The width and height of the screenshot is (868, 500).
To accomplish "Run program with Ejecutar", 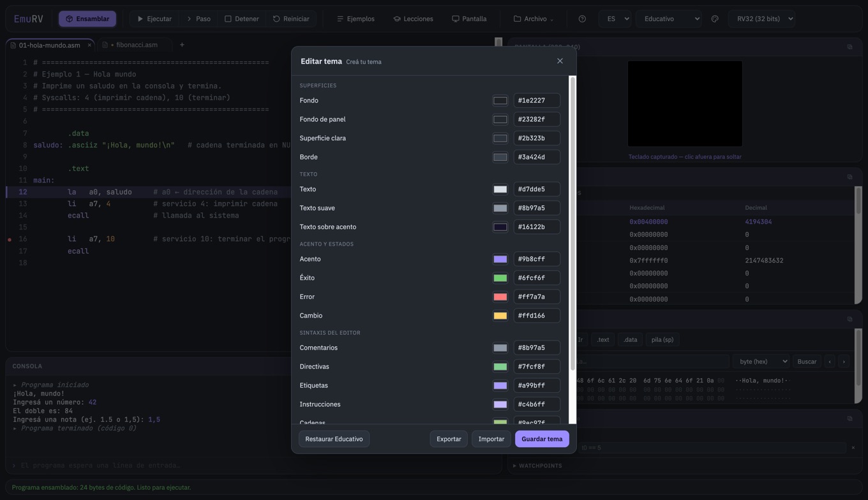I will [154, 19].
